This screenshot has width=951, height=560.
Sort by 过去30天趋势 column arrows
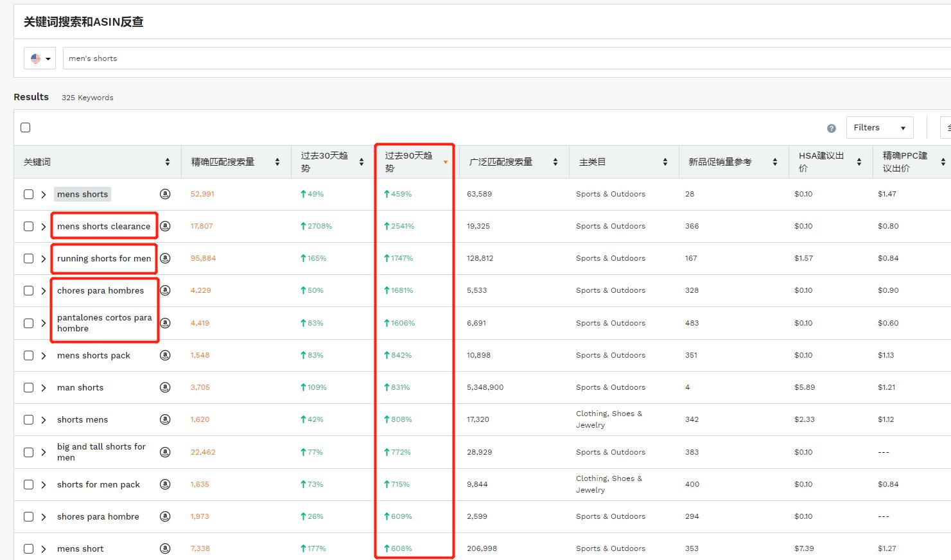(x=362, y=162)
